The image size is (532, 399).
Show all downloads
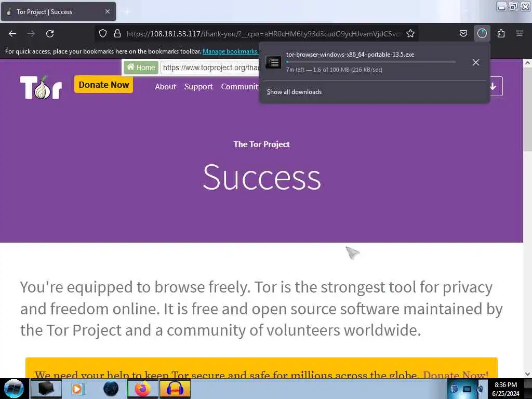click(x=294, y=92)
